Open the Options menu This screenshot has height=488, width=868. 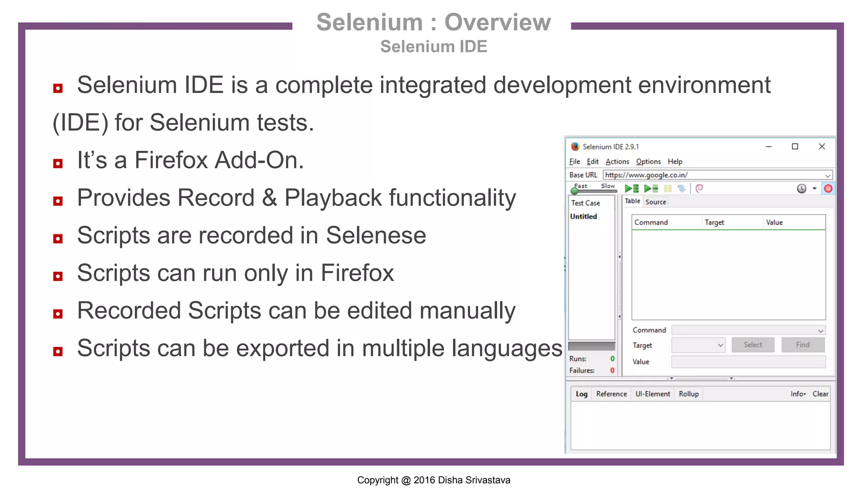click(x=648, y=161)
